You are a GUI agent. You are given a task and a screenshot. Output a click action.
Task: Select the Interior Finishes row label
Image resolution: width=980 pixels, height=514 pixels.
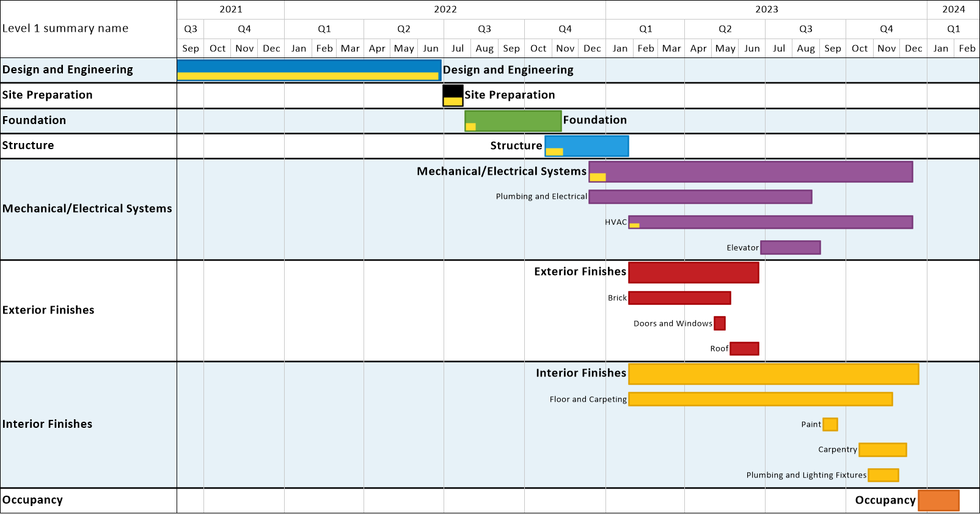tap(48, 424)
